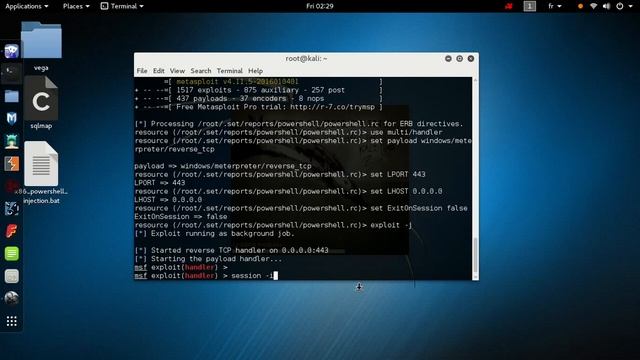The width and height of the screenshot is (640, 360).
Task: Launch Armitage from the dock
Action: pos(11,141)
